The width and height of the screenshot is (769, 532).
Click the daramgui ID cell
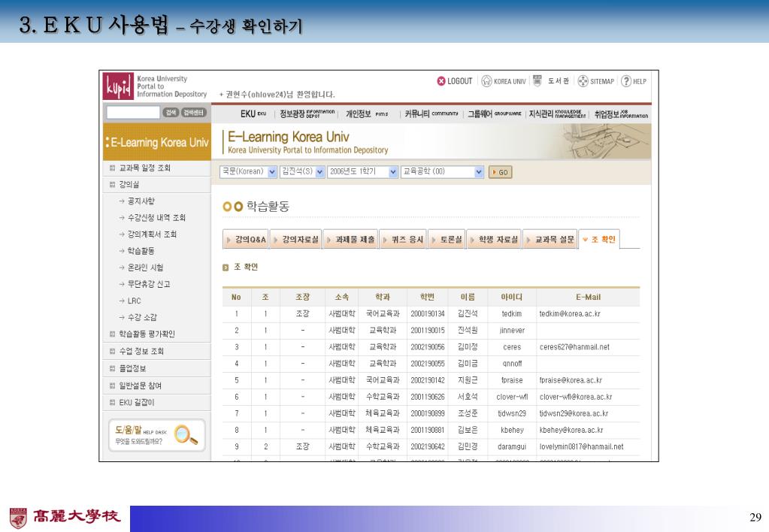512,448
